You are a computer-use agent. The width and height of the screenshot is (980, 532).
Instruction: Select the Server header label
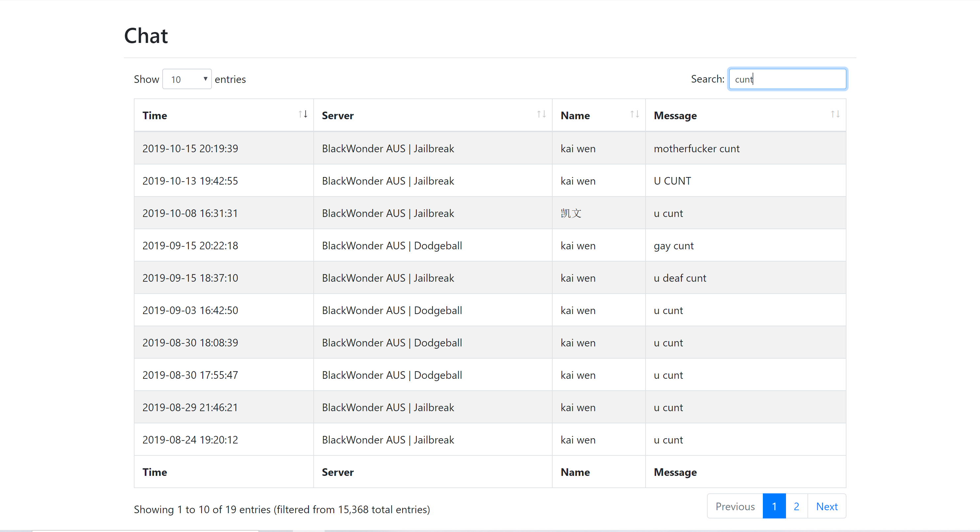pyautogui.click(x=337, y=116)
